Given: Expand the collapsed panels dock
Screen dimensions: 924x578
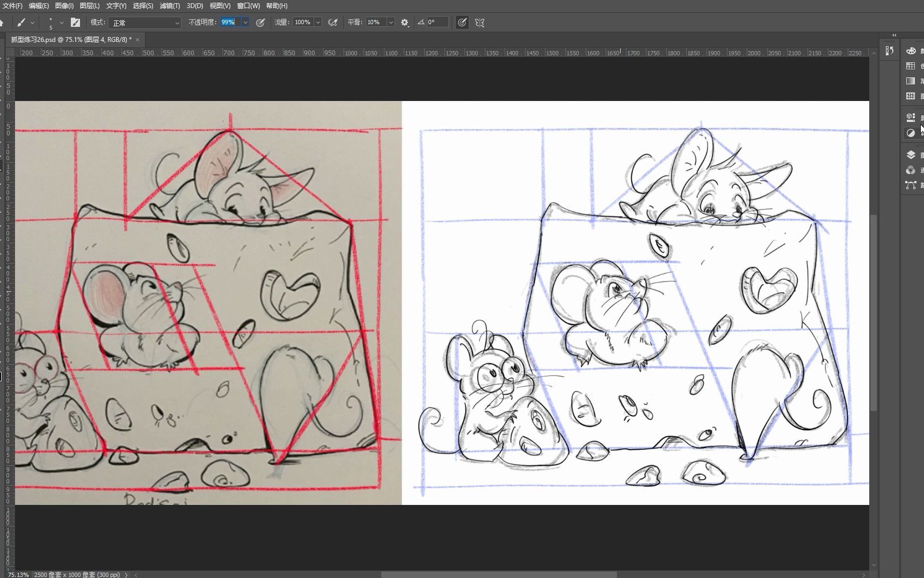Looking at the screenshot, I should (894, 35).
